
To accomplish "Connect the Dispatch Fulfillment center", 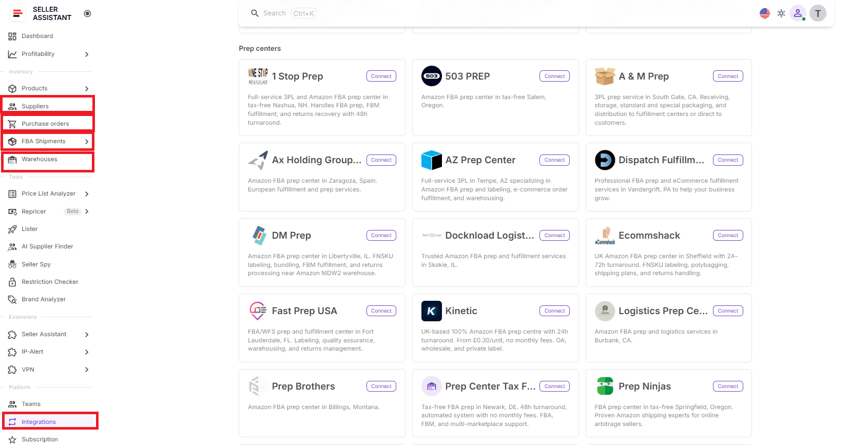I will [728, 160].
